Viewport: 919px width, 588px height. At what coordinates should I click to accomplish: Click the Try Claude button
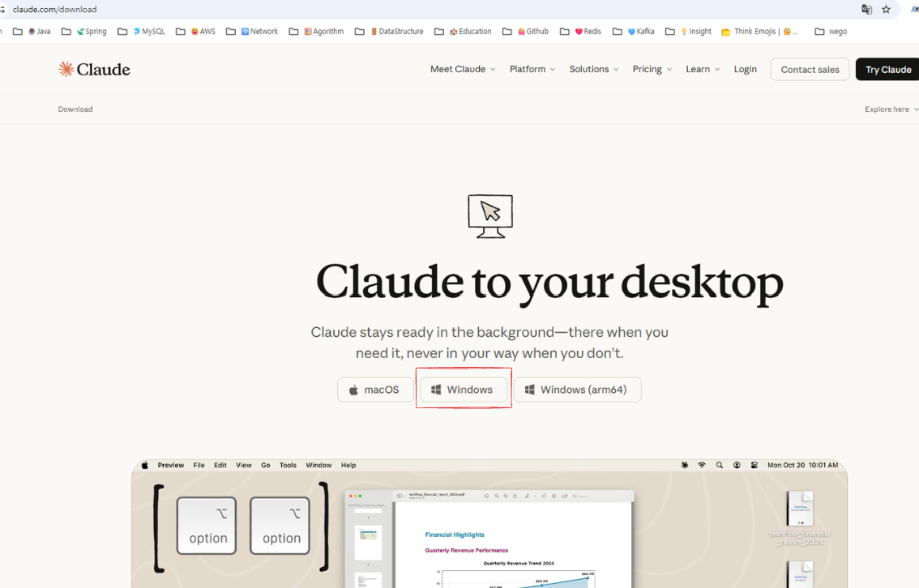(x=887, y=69)
